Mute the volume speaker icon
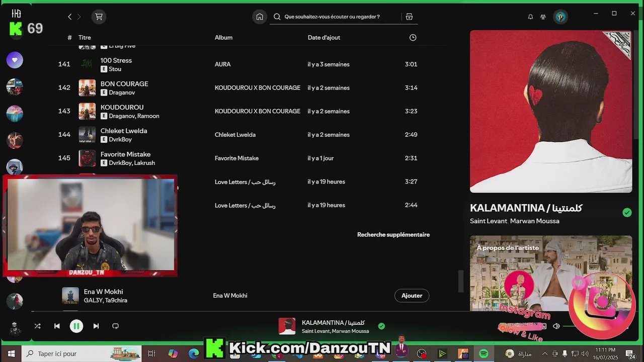This screenshot has height=362, width=644. 556,326
